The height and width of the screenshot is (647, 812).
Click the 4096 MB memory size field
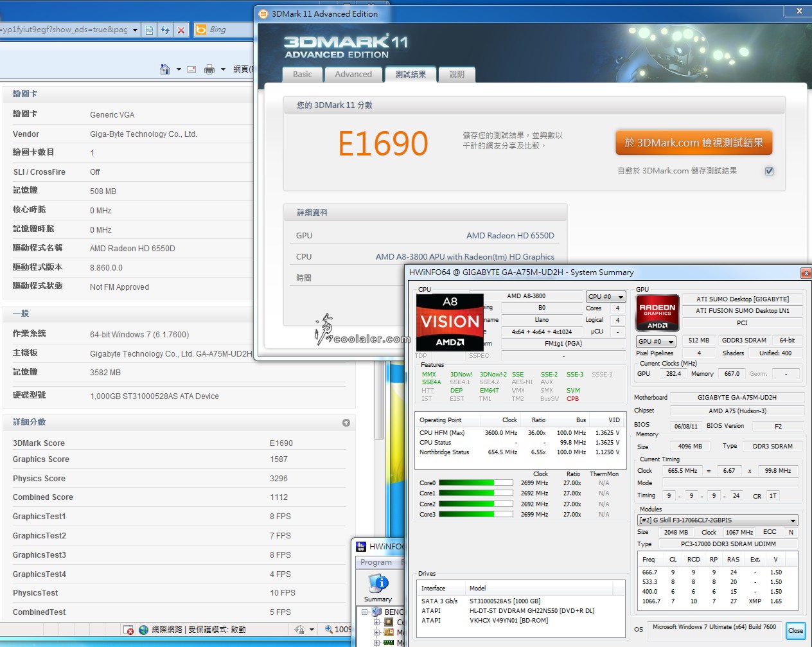pyautogui.click(x=690, y=447)
